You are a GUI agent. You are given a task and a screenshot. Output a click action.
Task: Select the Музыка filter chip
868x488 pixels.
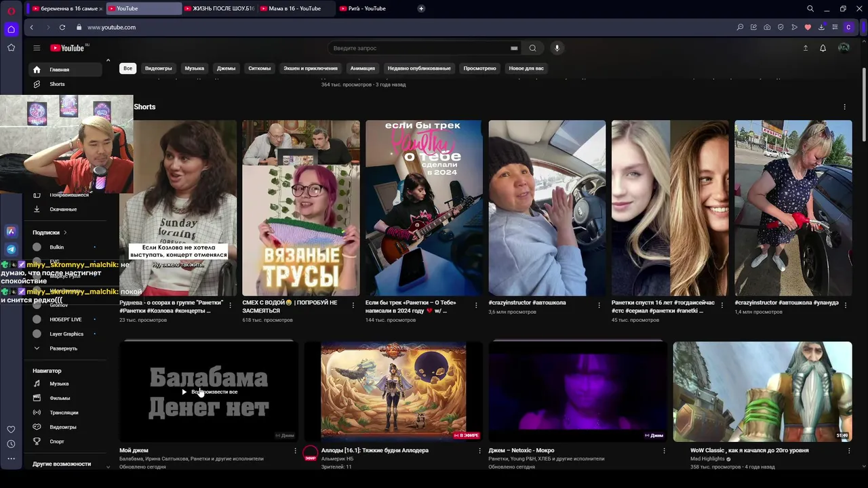click(x=195, y=68)
